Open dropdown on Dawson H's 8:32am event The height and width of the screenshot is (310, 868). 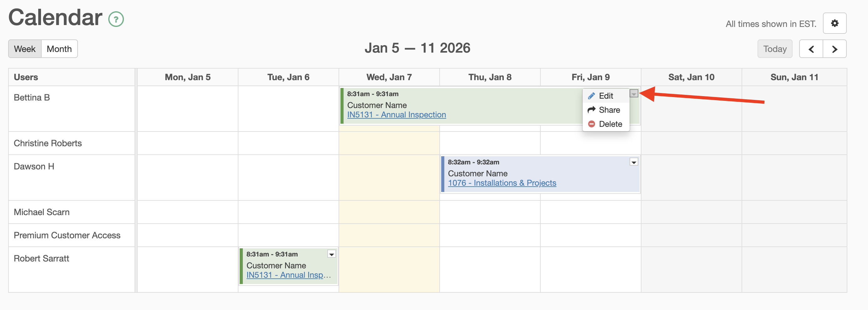[634, 162]
